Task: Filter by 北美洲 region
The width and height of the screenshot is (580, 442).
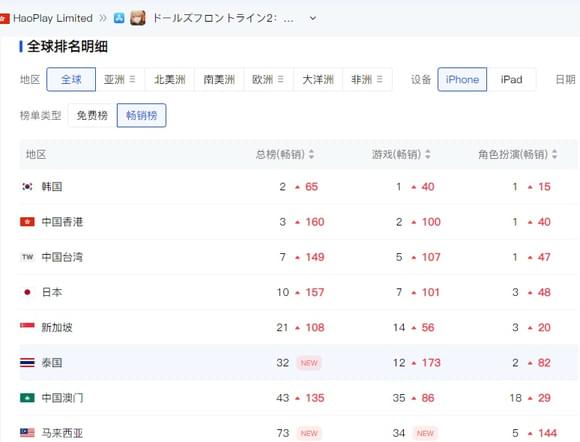Action: tap(170, 79)
